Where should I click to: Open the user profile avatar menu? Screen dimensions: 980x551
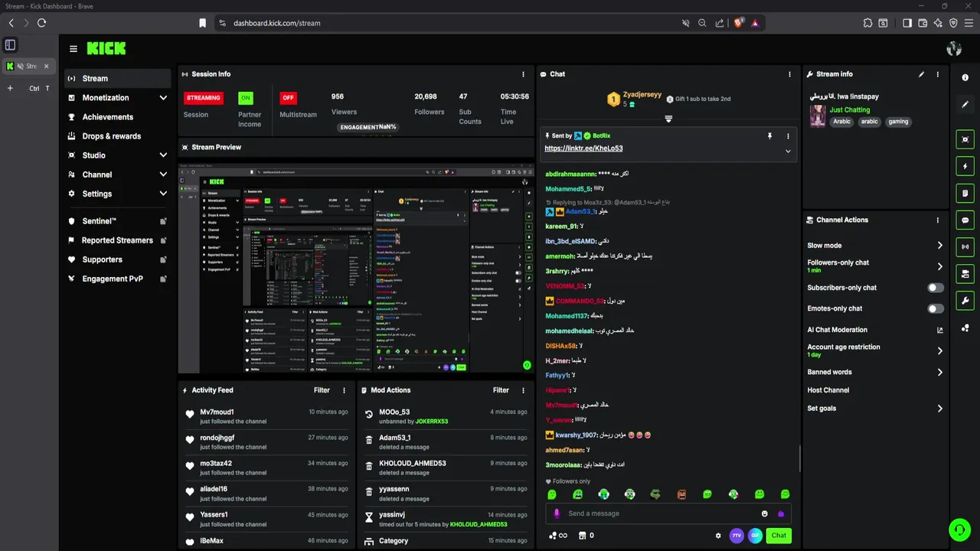(954, 49)
